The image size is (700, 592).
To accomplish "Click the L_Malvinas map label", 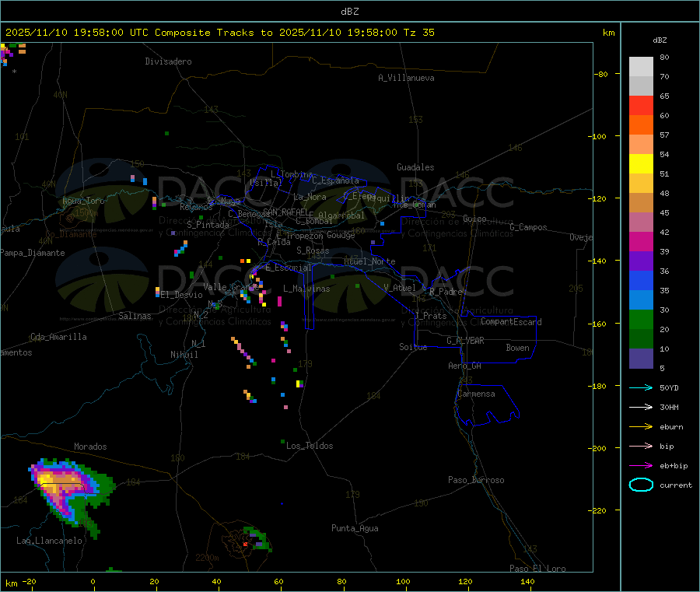I will [x=306, y=289].
